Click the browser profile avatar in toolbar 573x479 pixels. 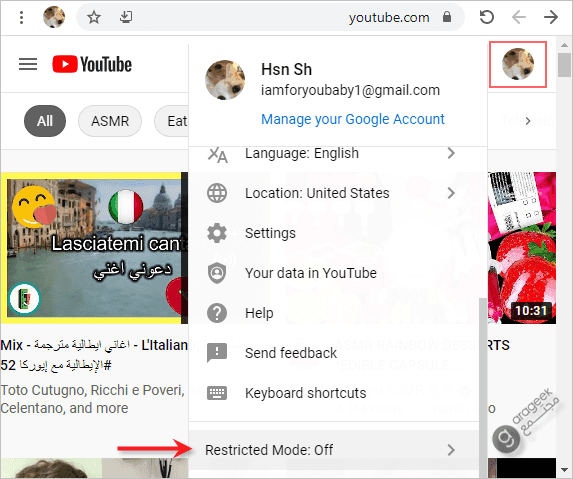tap(54, 17)
